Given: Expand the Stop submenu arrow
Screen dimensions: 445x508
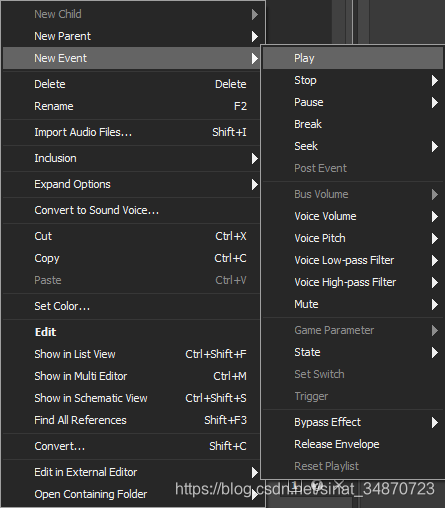Looking at the screenshot, I should click(x=434, y=80).
